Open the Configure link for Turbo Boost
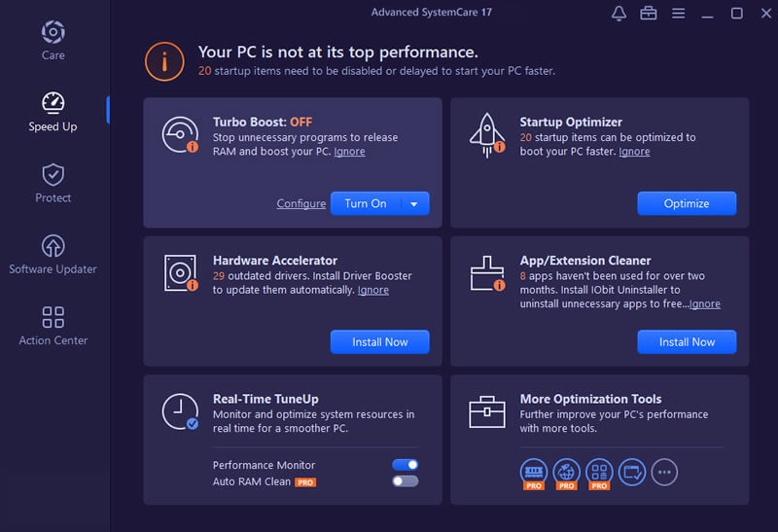Screen dimensions: 778x532 (x=301, y=203)
